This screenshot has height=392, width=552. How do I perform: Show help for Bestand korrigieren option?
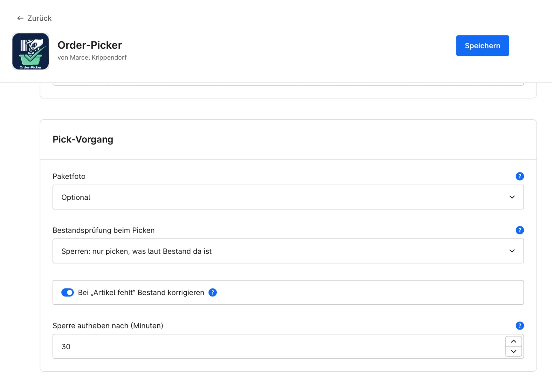click(213, 293)
